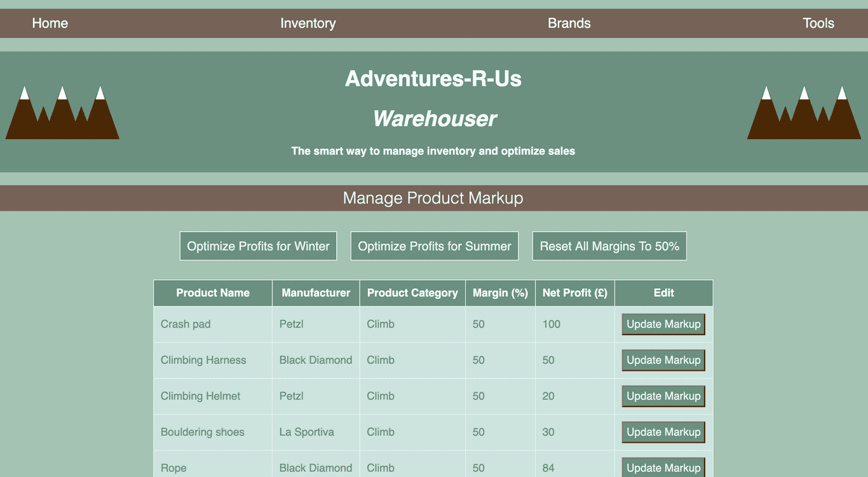The width and height of the screenshot is (868, 477).
Task: Update Markup for Rope product
Action: [663, 467]
